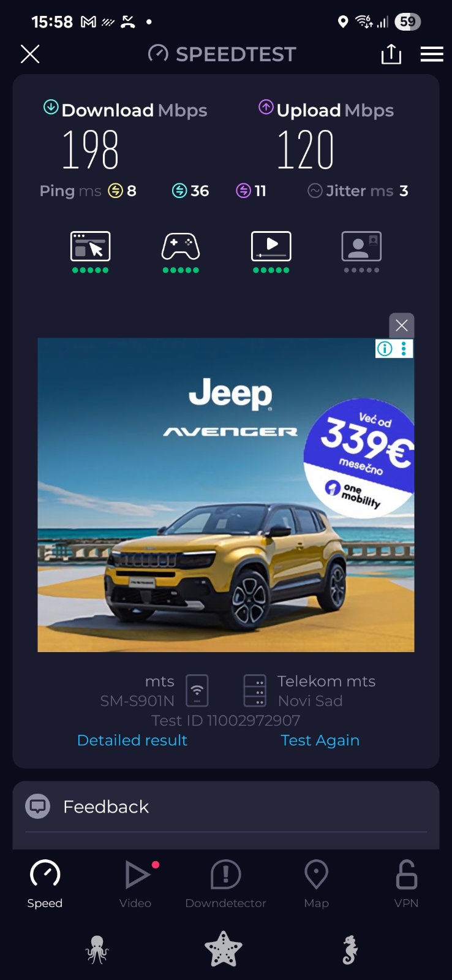Open the Jeep Avenger advertisement

tap(226, 495)
